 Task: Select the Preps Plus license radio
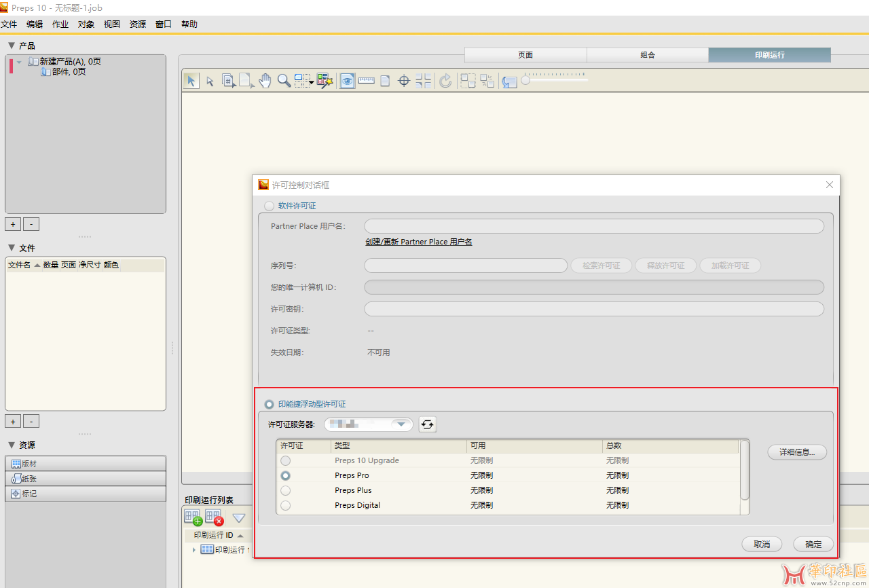286,490
